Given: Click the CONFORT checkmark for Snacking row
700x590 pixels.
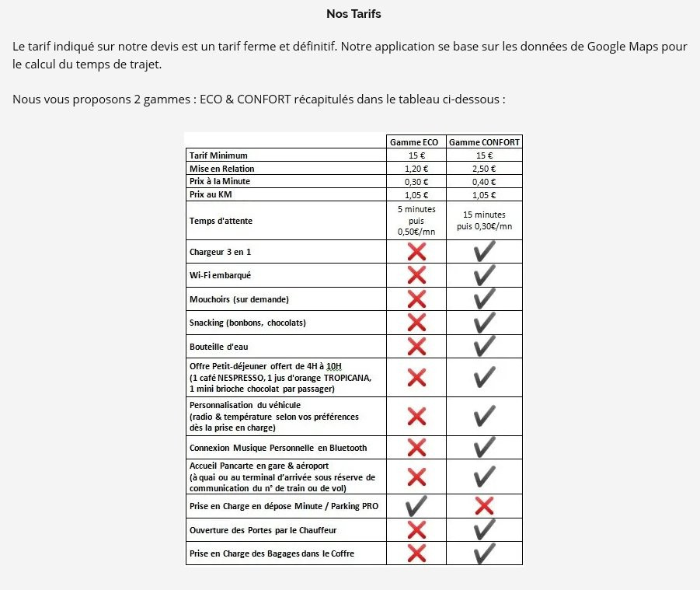Looking at the screenshot, I should (485, 323).
